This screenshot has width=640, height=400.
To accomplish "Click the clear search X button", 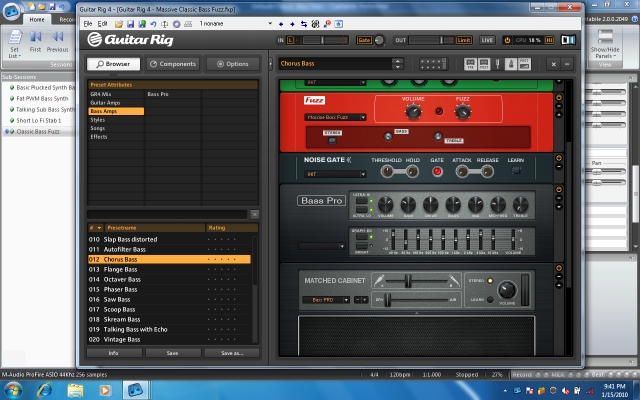I will coord(255,214).
